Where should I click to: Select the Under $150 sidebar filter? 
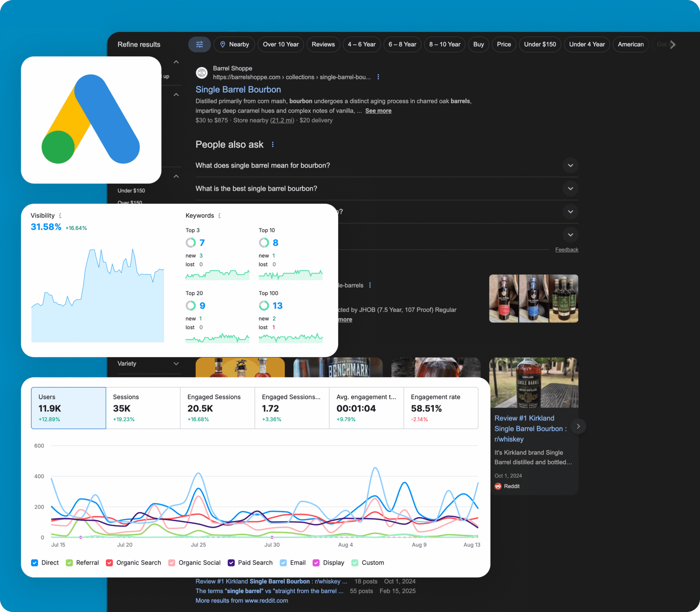click(x=131, y=191)
